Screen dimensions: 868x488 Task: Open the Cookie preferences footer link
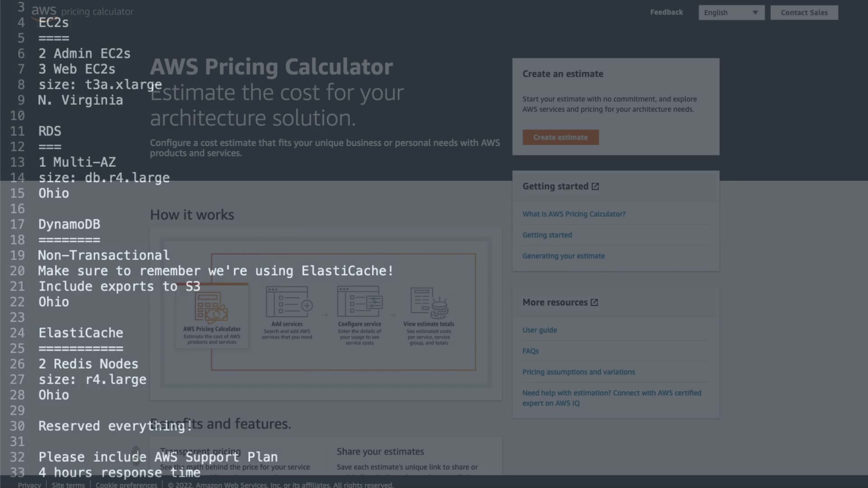click(x=126, y=485)
